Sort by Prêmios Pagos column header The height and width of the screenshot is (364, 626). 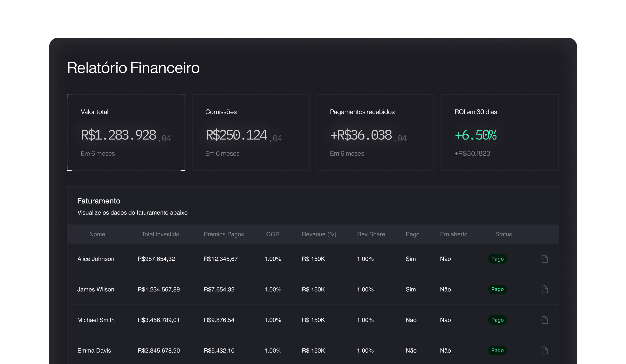coord(224,234)
